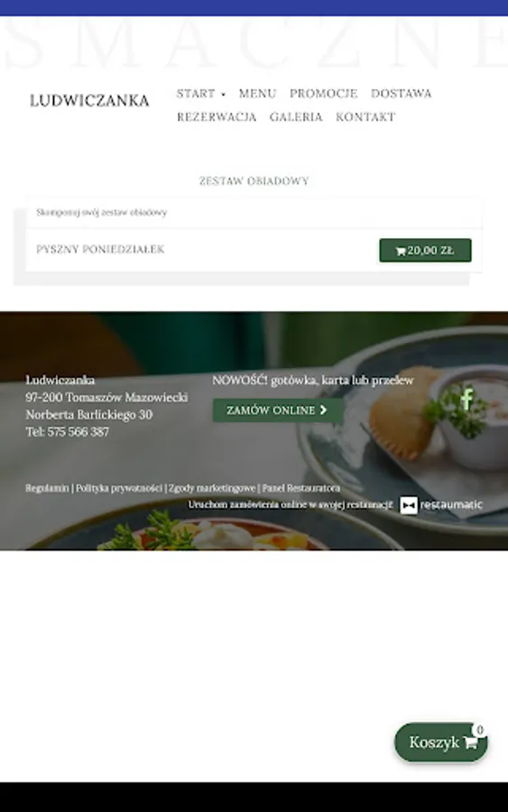Open the MENU navigation item
This screenshot has width=508, height=812.
(x=257, y=93)
